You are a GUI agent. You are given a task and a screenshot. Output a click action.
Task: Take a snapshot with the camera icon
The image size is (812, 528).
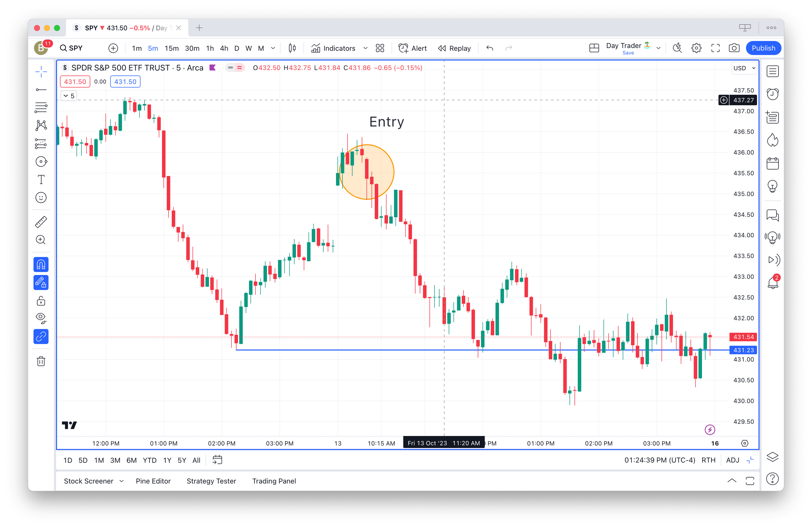tap(734, 48)
